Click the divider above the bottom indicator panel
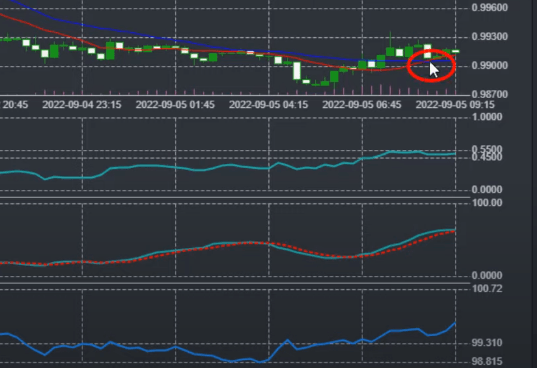537x368 pixels. click(x=235, y=283)
